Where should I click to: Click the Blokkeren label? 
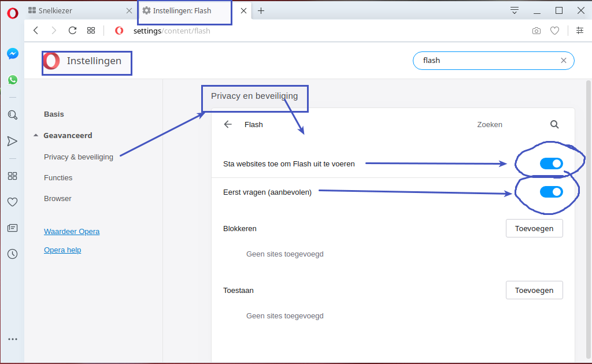pyautogui.click(x=240, y=229)
